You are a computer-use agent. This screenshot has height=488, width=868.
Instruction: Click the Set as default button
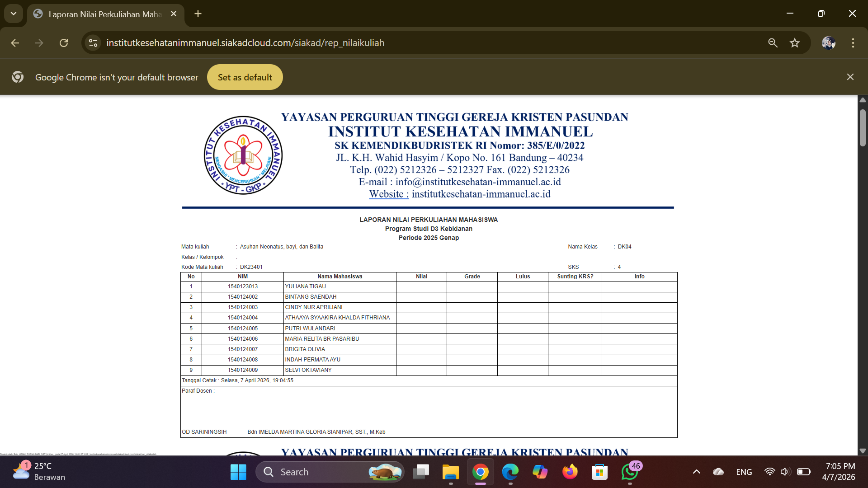245,77
